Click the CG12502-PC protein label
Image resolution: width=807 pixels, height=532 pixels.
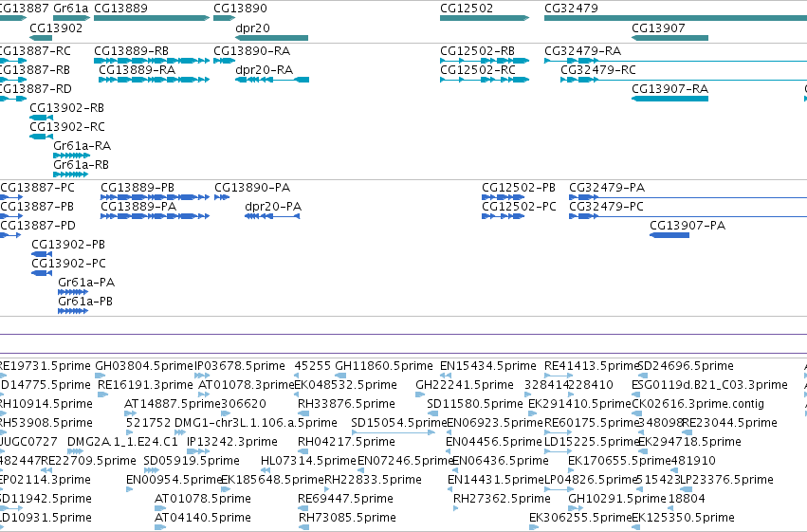pos(519,207)
